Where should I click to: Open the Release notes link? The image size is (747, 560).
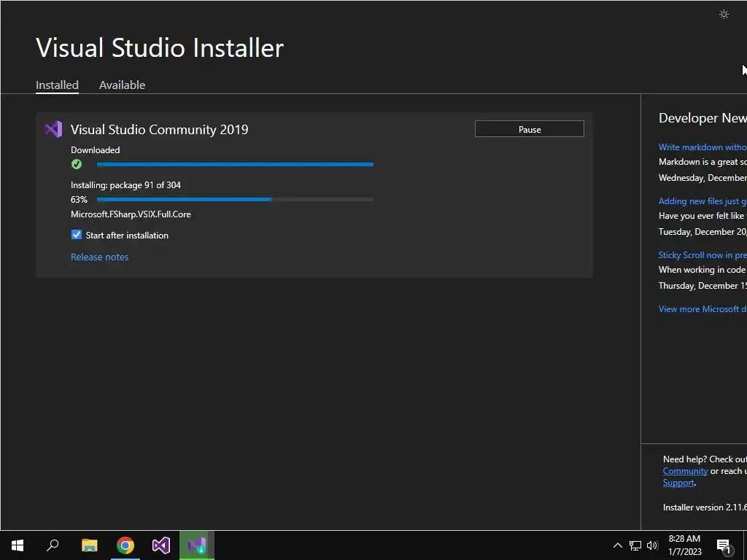pyautogui.click(x=99, y=257)
